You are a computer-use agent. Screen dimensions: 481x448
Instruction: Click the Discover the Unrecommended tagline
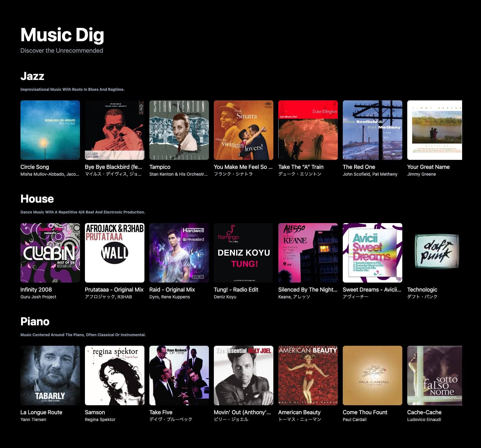[x=62, y=51]
